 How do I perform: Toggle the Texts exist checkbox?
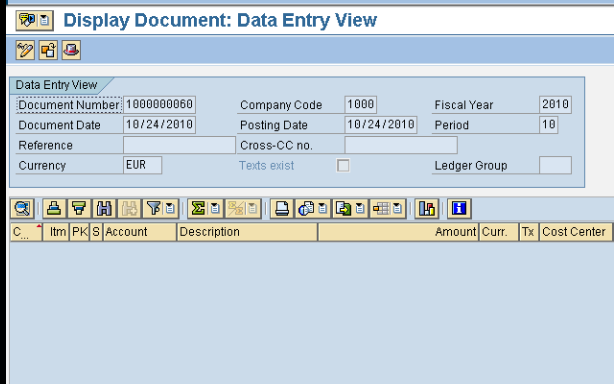pos(343,165)
